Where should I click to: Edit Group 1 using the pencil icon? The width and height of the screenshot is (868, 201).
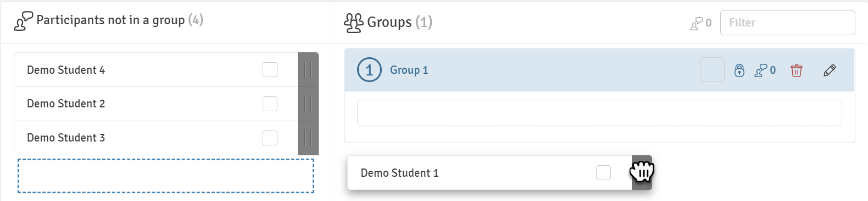point(830,70)
